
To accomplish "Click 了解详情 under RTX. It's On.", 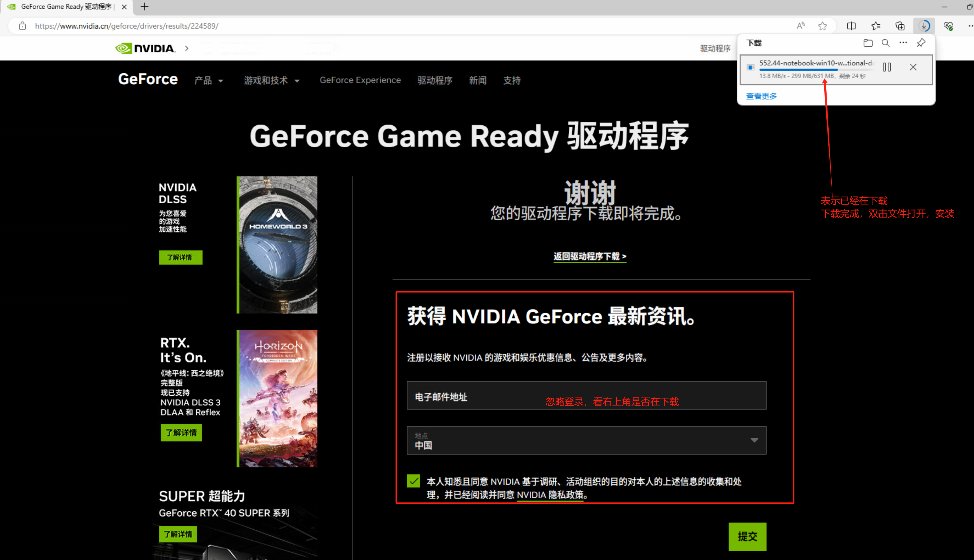I will click(x=182, y=433).
